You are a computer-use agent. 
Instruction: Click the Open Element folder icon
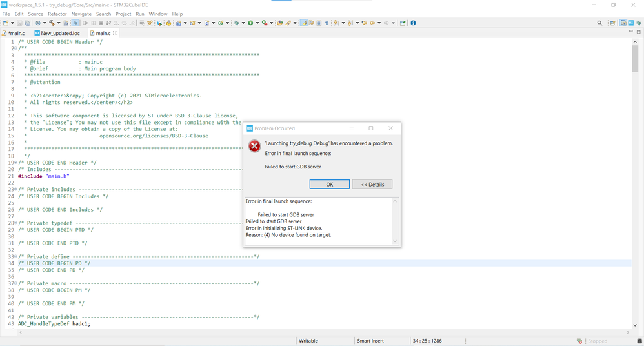[280, 23]
